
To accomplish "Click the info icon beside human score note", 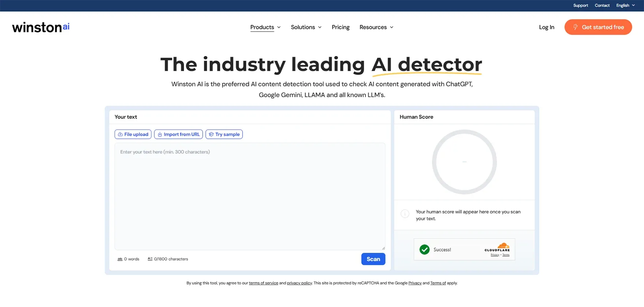I will (405, 214).
